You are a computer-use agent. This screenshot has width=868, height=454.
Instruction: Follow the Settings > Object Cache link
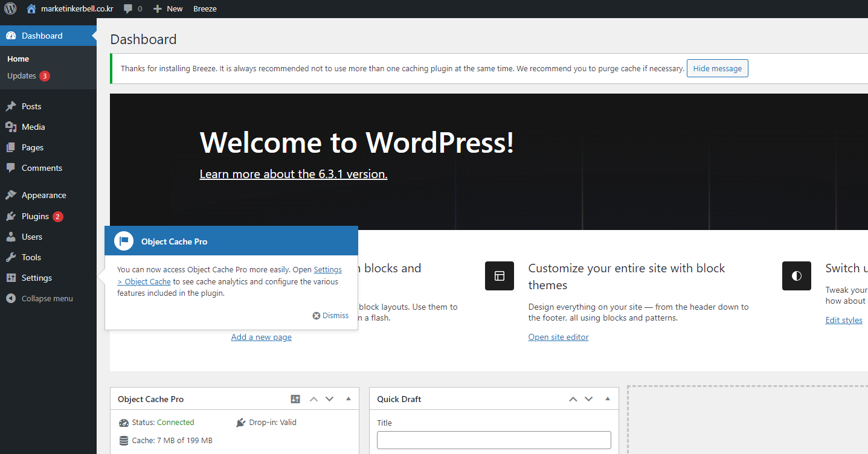tap(230, 275)
